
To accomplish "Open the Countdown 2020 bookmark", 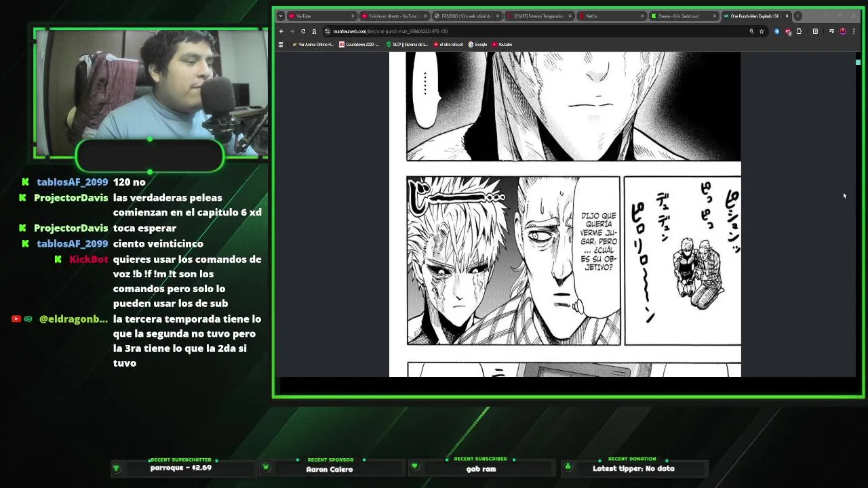I will 359,45.
